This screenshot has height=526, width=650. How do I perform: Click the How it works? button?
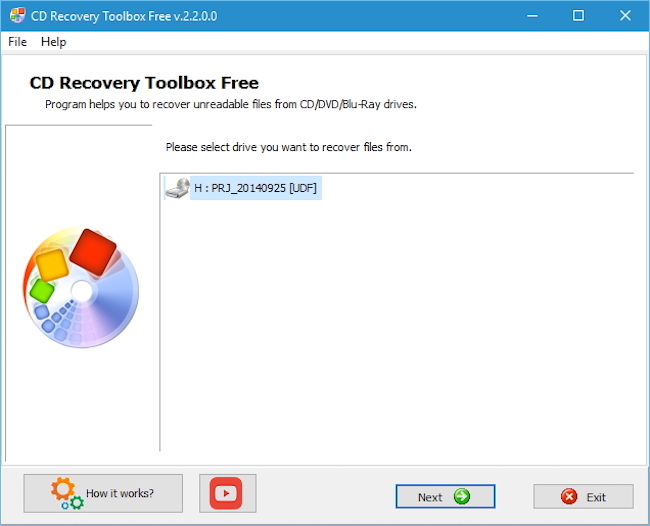103,493
